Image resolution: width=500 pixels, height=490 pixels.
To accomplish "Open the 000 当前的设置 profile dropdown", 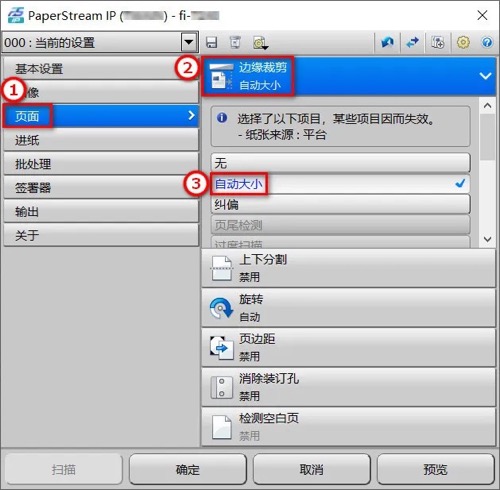I will pos(189,42).
